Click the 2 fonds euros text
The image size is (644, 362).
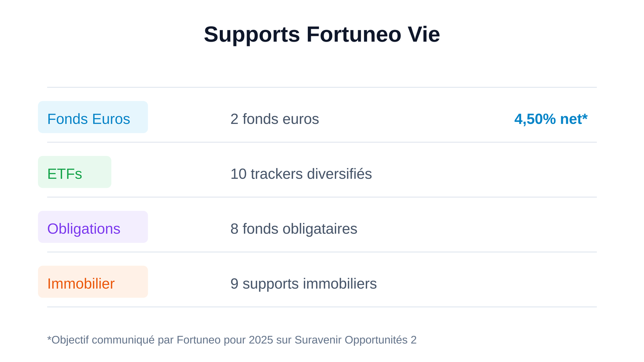tap(274, 119)
